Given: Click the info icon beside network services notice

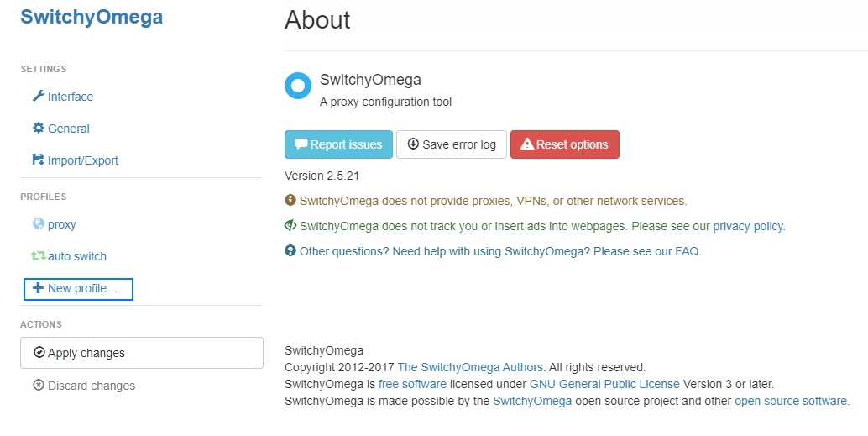Looking at the screenshot, I should 290,201.
